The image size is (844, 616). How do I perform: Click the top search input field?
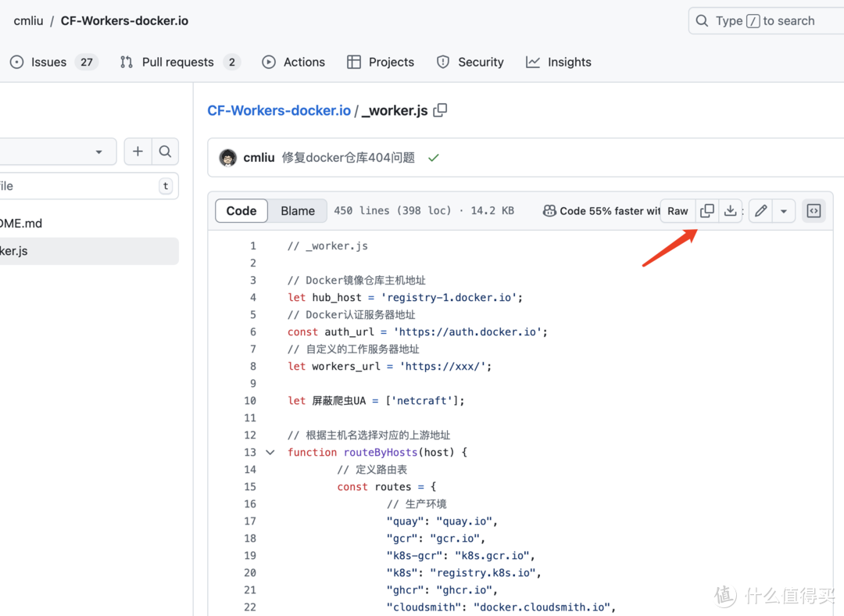pyautogui.click(x=766, y=20)
